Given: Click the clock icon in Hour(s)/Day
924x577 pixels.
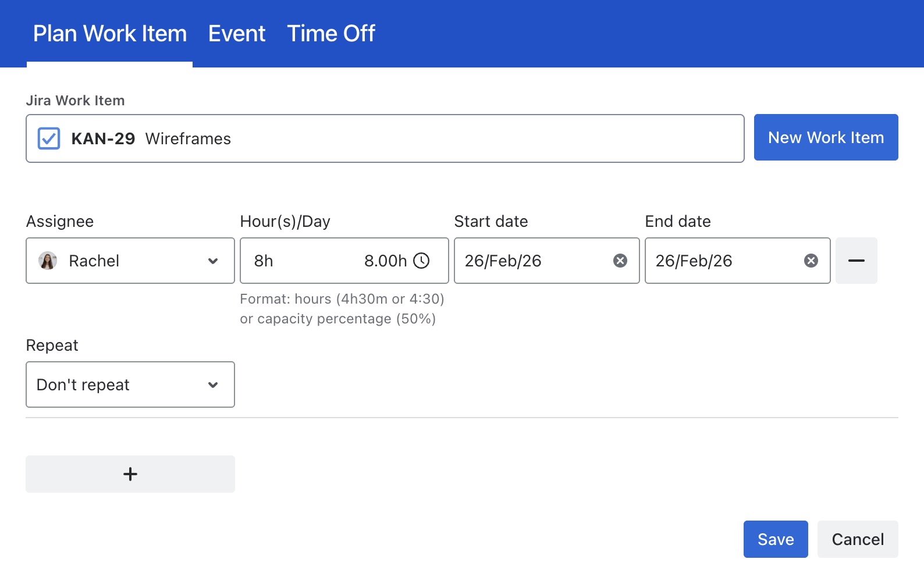Looking at the screenshot, I should (x=421, y=261).
